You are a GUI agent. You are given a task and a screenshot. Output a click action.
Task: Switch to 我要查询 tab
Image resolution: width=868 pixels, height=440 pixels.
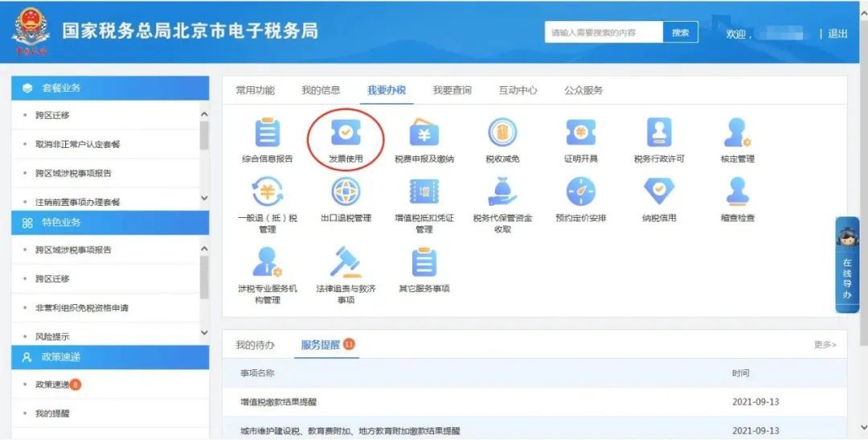tap(452, 90)
